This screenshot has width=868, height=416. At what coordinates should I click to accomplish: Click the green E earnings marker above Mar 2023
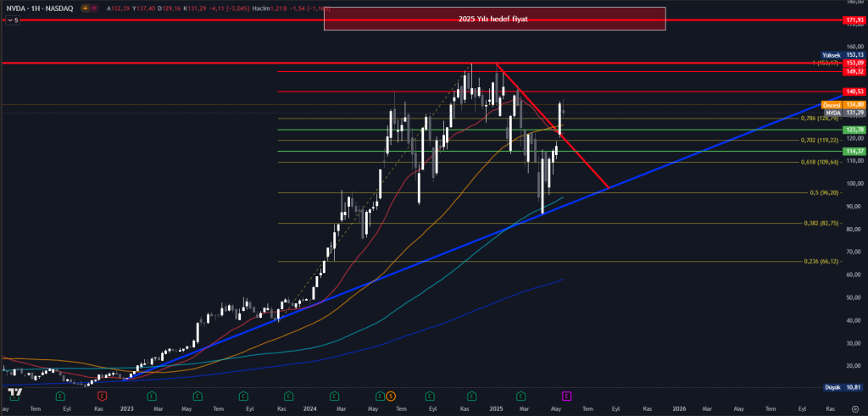coord(151,396)
